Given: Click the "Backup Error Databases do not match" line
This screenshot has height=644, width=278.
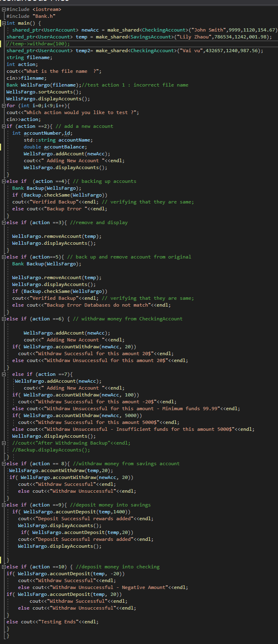Looking at the screenshot, I should (x=91, y=305).
